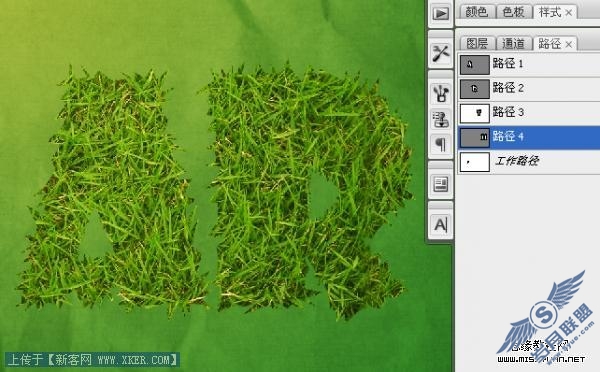The width and height of the screenshot is (600, 372).
Task: Select the 路径 tab
Action: (x=549, y=44)
